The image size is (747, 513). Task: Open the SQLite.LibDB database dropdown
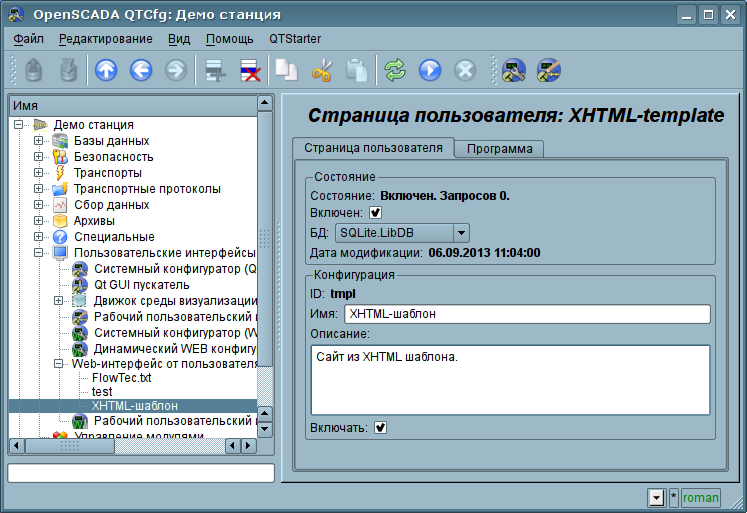401,233
